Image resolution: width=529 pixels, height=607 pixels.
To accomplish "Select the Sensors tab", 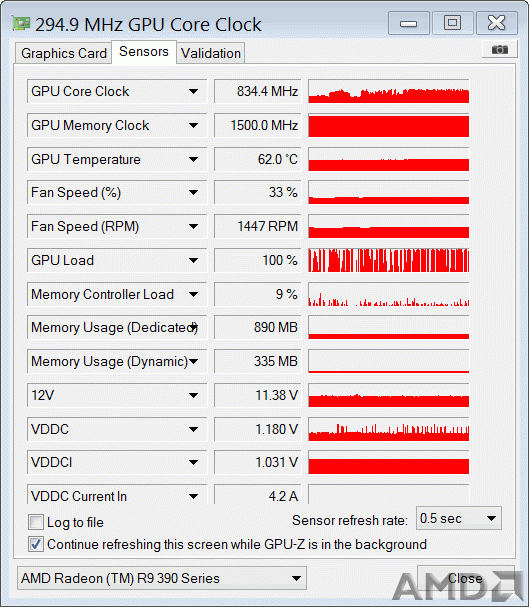I will pyautogui.click(x=144, y=51).
